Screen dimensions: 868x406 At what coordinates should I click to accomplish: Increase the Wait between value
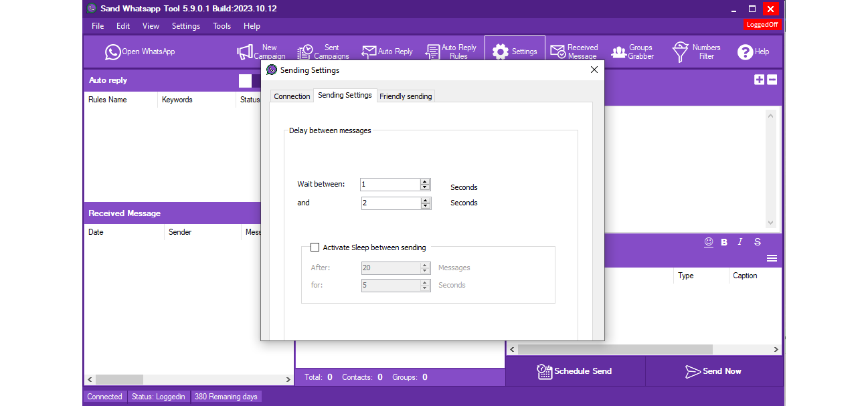(x=425, y=181)
